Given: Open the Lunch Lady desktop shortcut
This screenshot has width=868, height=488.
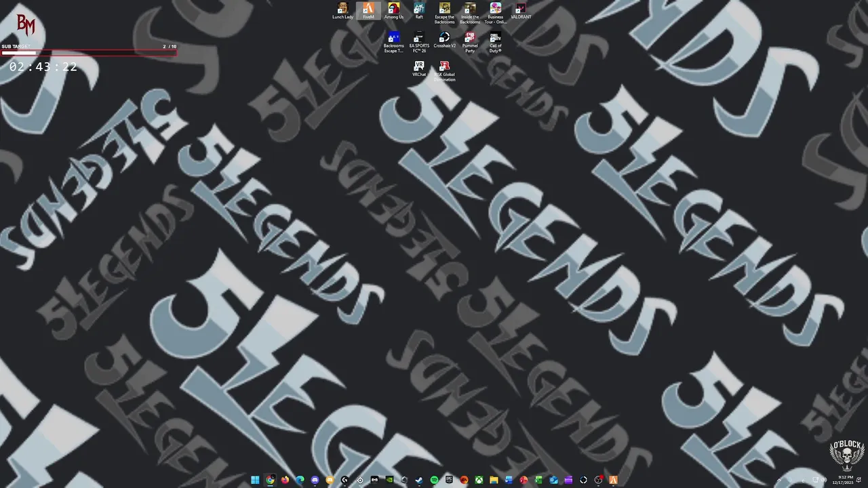Looking at the screenshot, I should pyautogui.click(x=342, y=11).
